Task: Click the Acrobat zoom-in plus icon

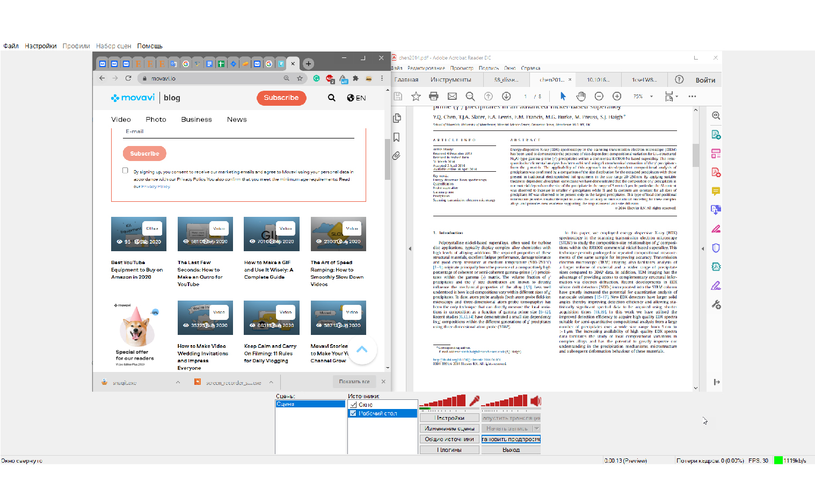Action: (x=617, y=97)
